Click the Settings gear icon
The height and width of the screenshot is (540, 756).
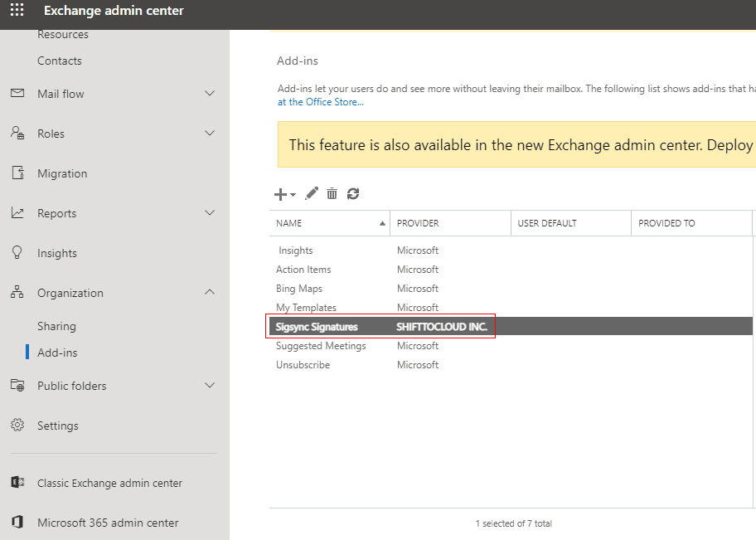pos(17,426)
